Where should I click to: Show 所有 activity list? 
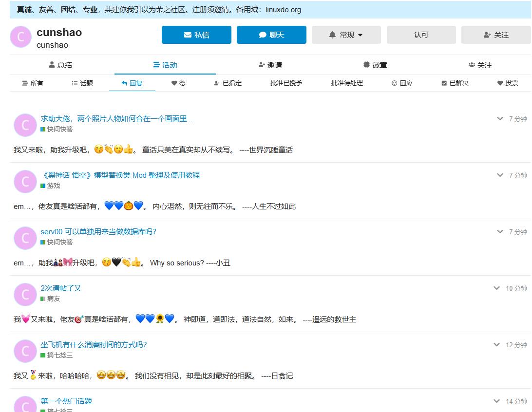(33, 83)
